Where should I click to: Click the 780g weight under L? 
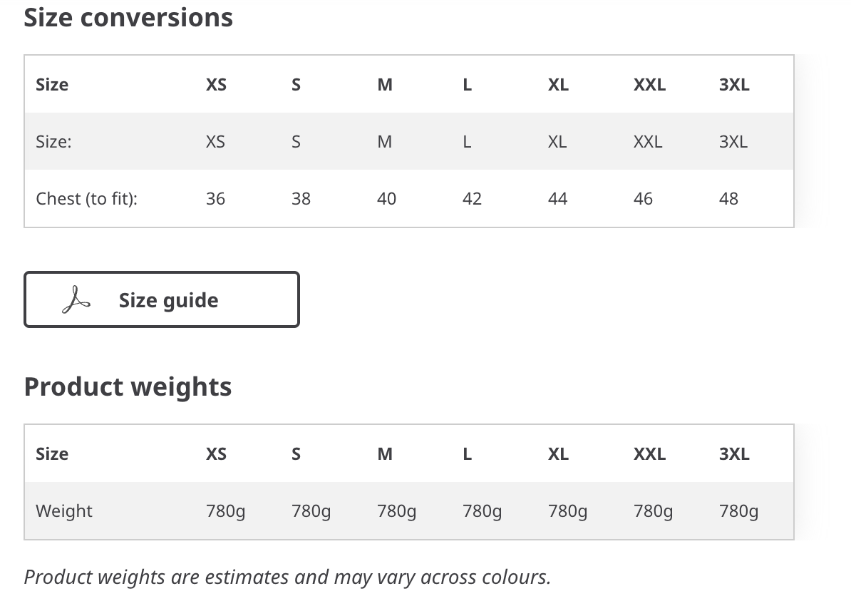click(483, 511)
